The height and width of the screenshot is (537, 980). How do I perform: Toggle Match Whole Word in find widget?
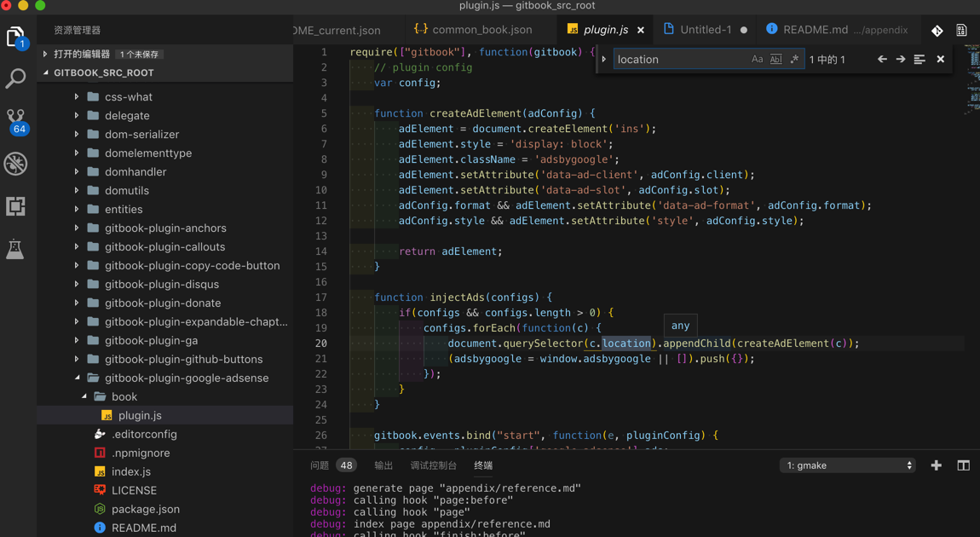[x=775, y=60]
